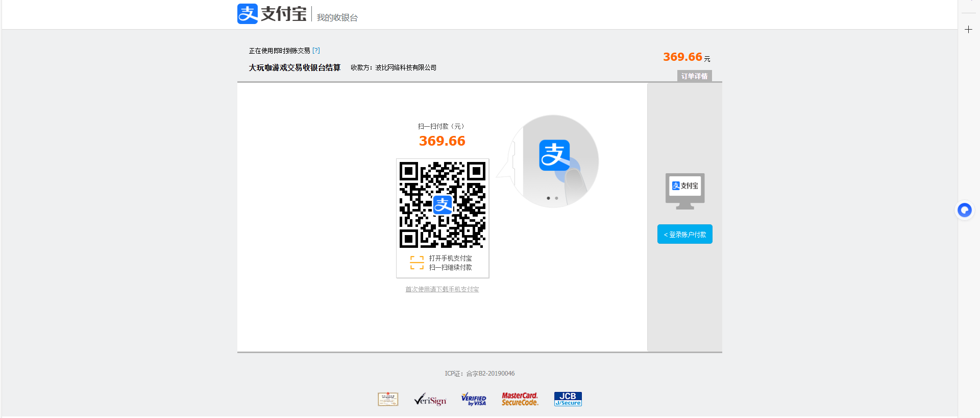Open the [?] help link for instant transactions
The image size is (980, 418).
coord(316,51)
